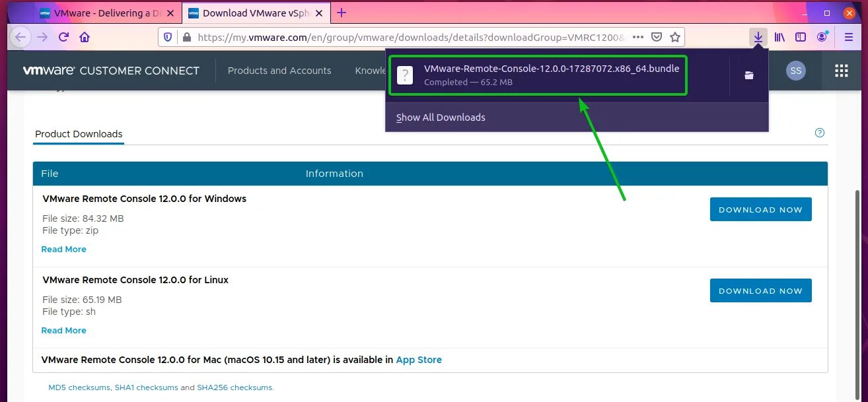Close the 'Download VMware vSph' tab
This screenshot has width=868, height=402.
[321, 13]
